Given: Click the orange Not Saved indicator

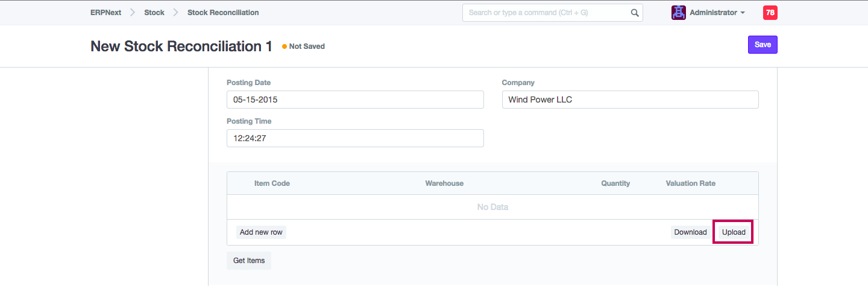Looking at the screenshot, I should (304, 46).
